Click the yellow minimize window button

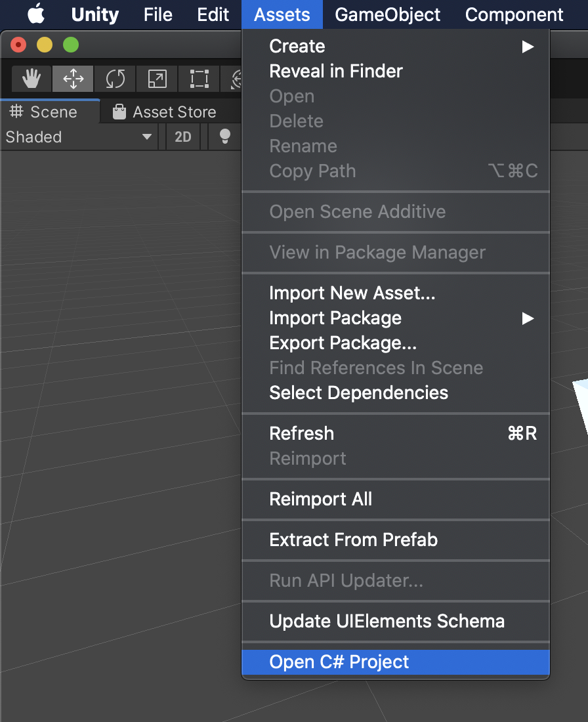pyautogui.click(x=45, y=45)
